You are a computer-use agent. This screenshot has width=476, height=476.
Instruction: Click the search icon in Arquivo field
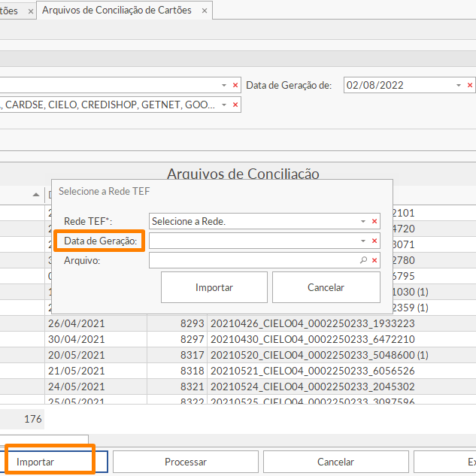[363, 260]
